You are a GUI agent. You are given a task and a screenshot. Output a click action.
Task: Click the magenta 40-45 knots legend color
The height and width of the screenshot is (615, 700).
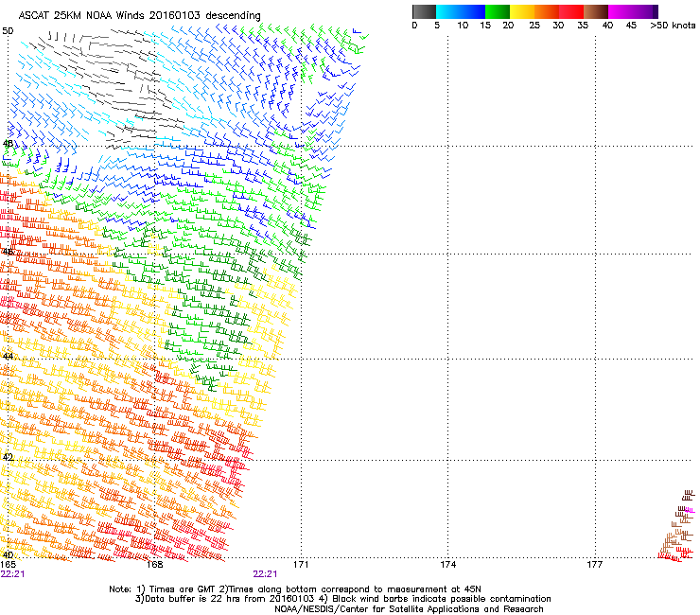coord(621,11)
